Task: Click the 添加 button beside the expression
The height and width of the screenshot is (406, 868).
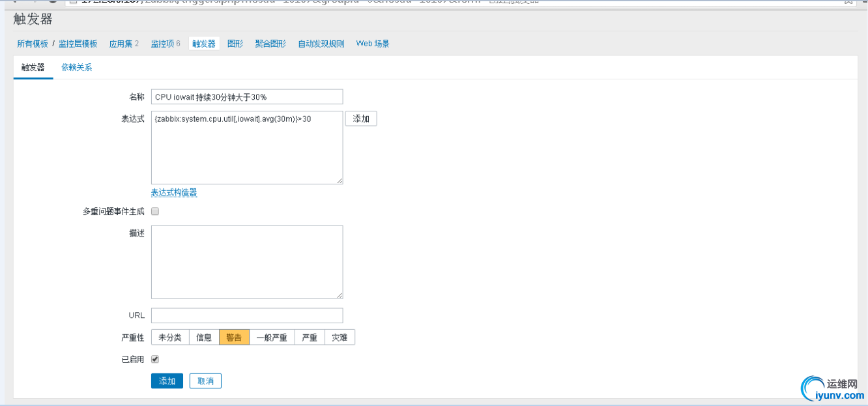Action: pos(361,119)
